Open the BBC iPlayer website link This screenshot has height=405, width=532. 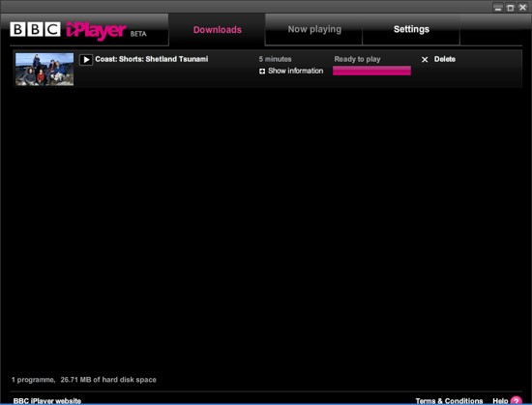[x=47, y=401]
